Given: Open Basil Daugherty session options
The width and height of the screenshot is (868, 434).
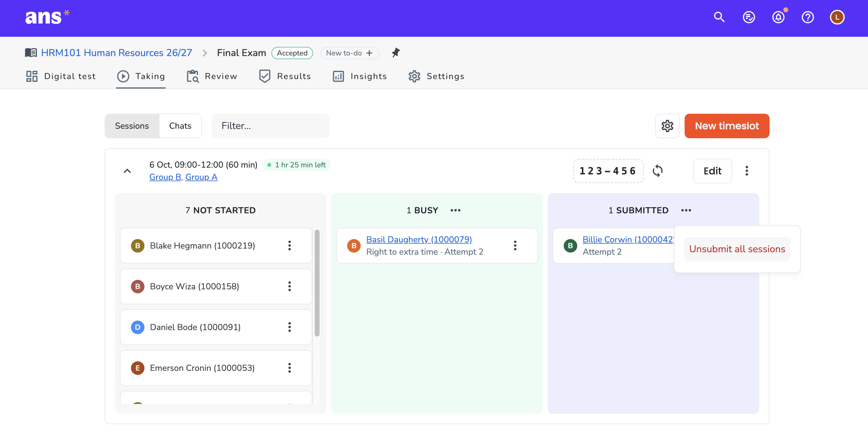Looking at the screenshot, I should [x=515, y=246].
